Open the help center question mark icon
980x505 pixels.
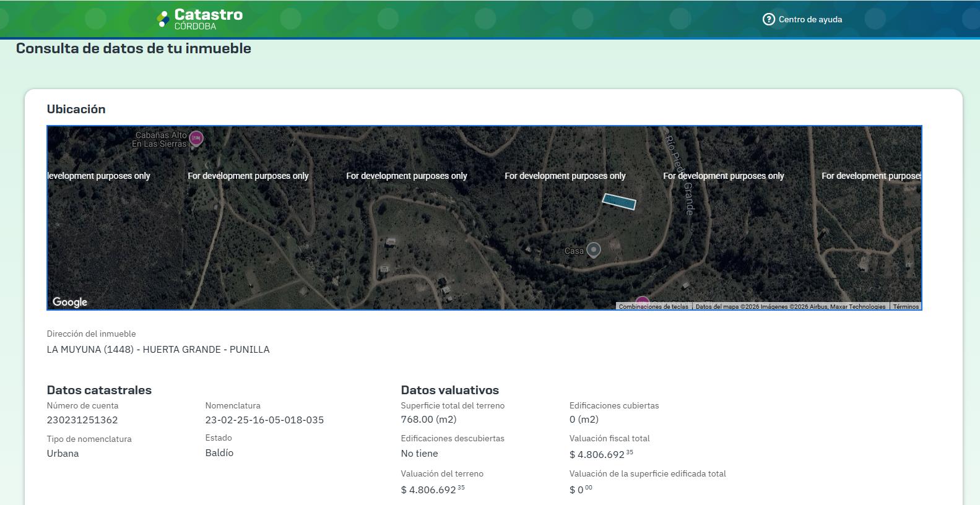pyautogui.click(x=769, y=19)
